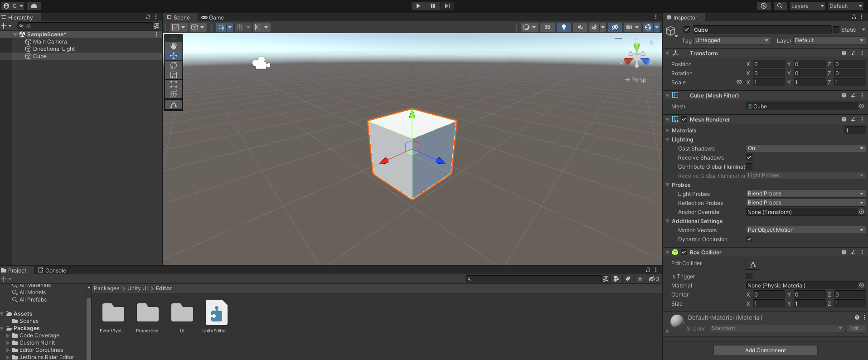
Task: Select the Rotate tool
Action: click(x=174, y=65)
